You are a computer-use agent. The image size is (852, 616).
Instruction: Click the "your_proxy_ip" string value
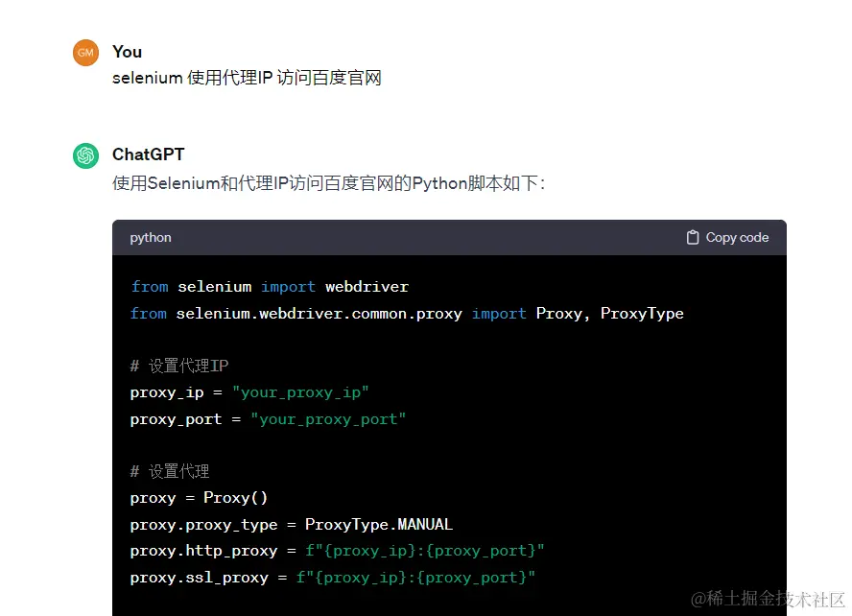300,391
